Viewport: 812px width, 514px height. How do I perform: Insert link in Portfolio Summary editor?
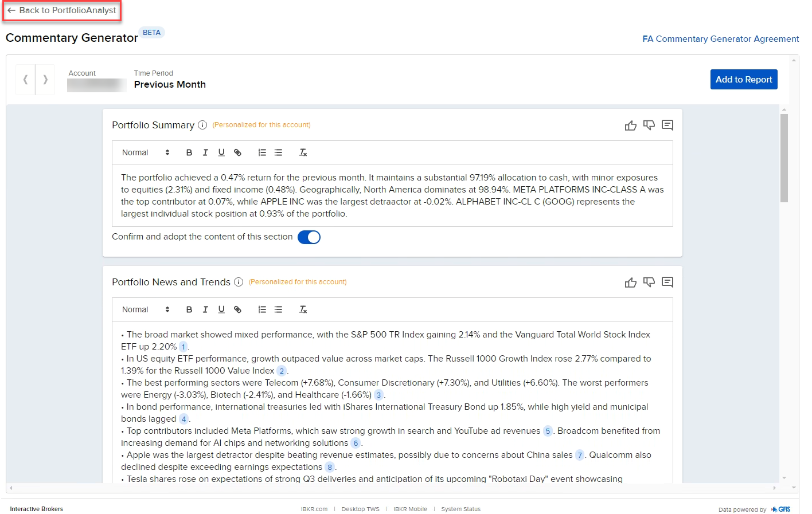click(x=237, y=152)
